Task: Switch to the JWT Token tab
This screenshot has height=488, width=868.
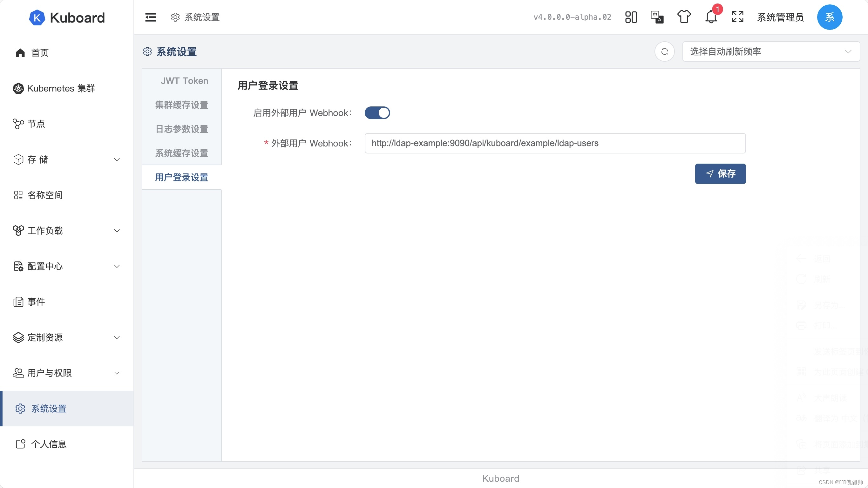Action: point(184,81)
